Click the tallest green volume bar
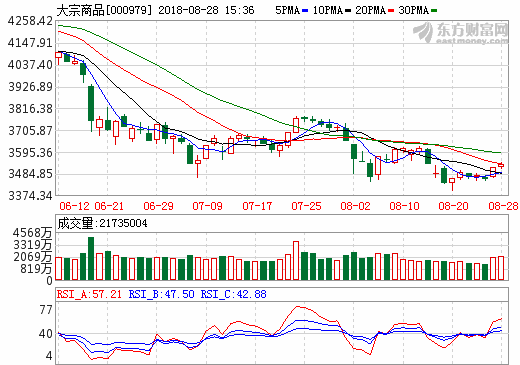The height and width of the screenshot is (365, 520). 91,258
